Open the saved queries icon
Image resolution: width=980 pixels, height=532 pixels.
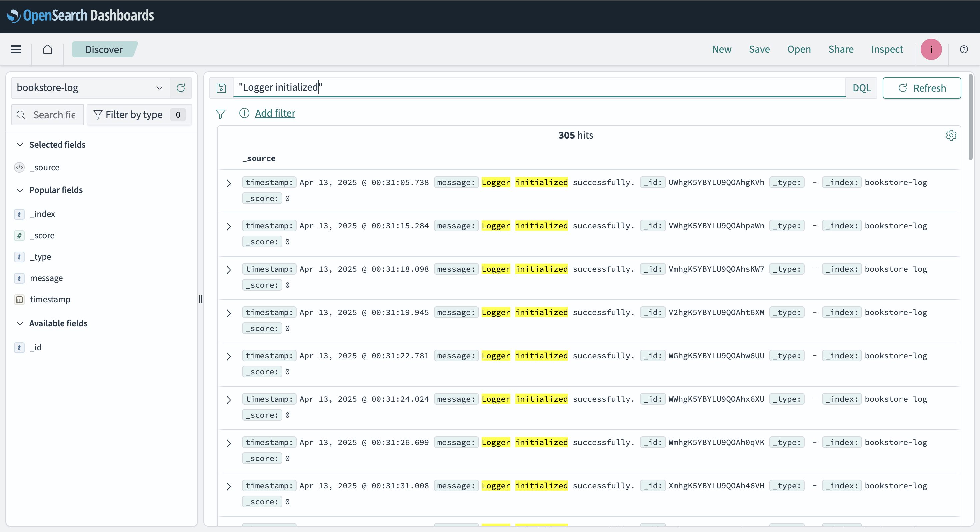pos(221,88)
